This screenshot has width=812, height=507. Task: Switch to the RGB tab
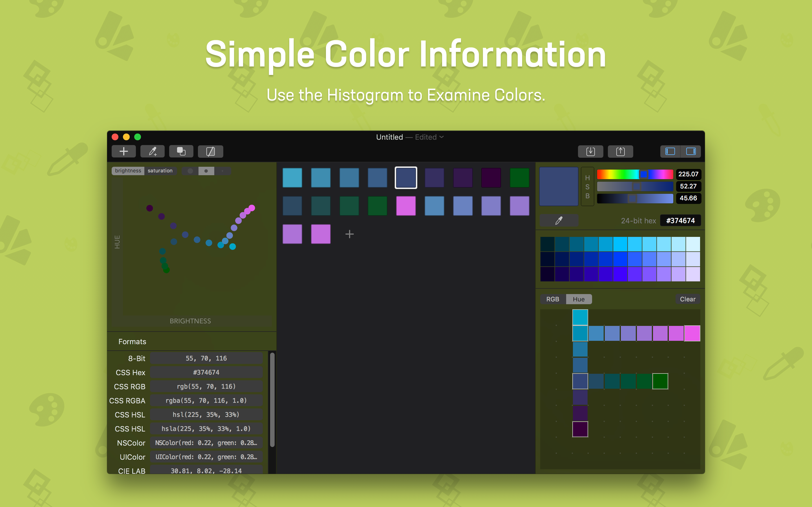(x=552, y=299)
